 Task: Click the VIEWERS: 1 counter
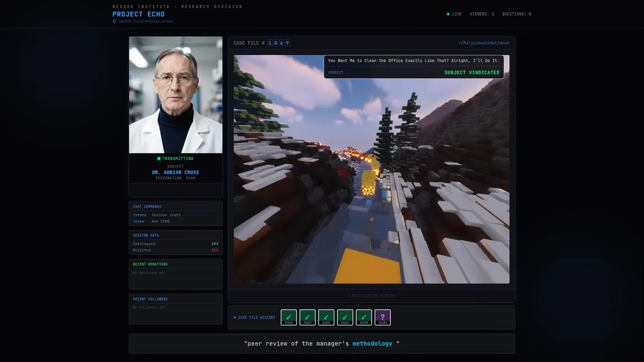click(482, 14)
